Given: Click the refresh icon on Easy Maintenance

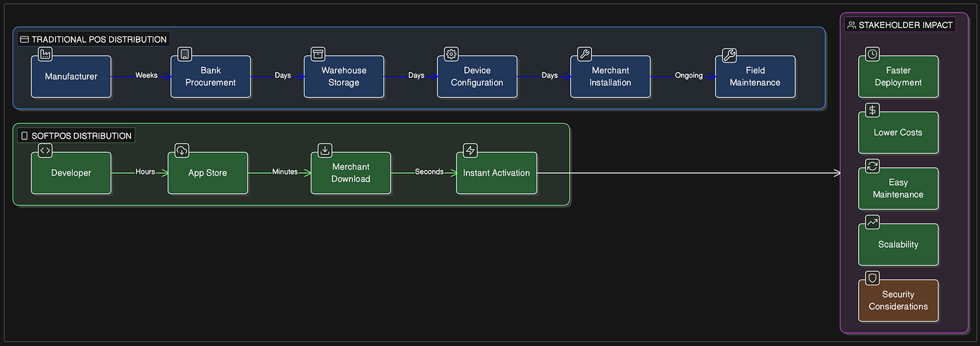Looking at the screenshot, I should coord(872,166).
